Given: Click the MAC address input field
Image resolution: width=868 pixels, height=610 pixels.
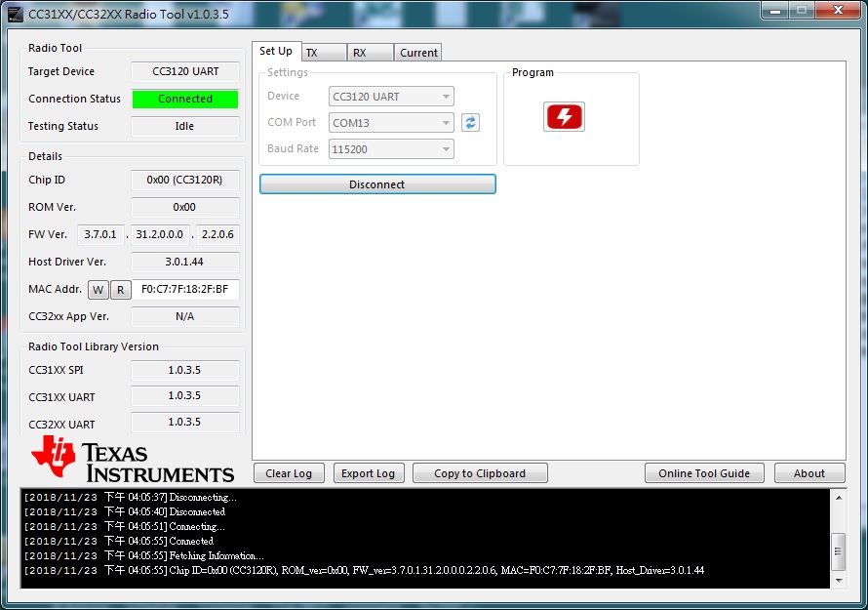Looking at the screenshot, I should coord(185,289).
